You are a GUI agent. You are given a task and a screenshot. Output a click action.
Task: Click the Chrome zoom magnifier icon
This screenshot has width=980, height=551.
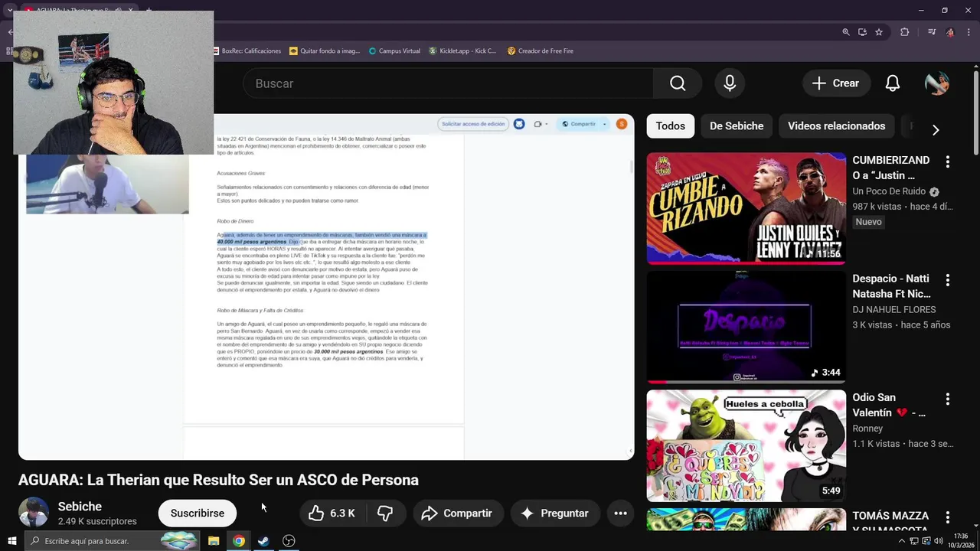pyautogui.click(x=846, y=32)
